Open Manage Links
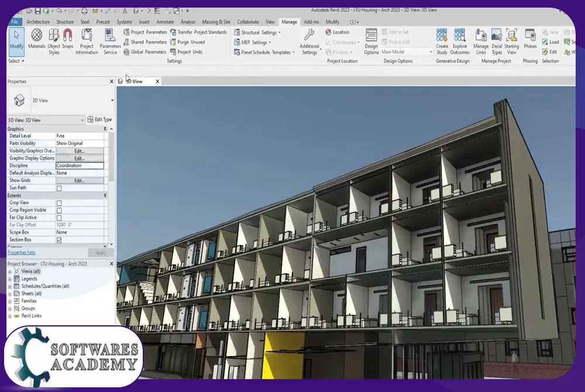The width and height of the screenshot is (585, 392). 481,42
